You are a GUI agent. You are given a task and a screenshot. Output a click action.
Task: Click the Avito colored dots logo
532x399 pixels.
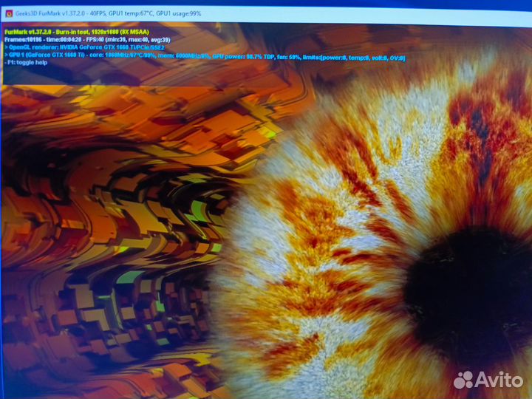[x=465, y=380]
